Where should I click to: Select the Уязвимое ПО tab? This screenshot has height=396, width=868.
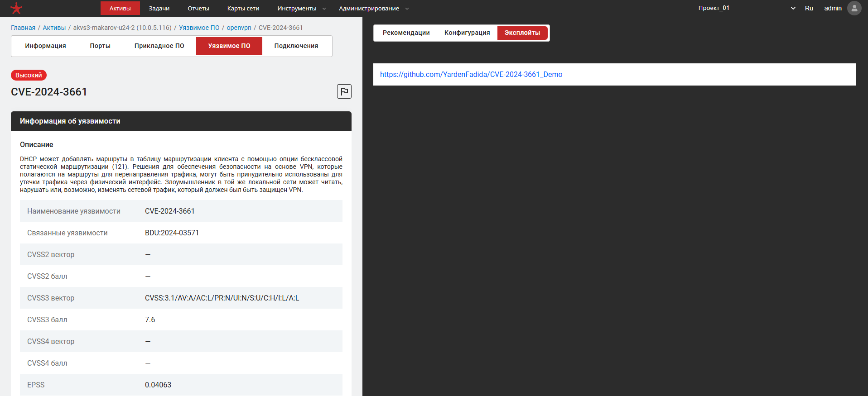tap(229, 46)
